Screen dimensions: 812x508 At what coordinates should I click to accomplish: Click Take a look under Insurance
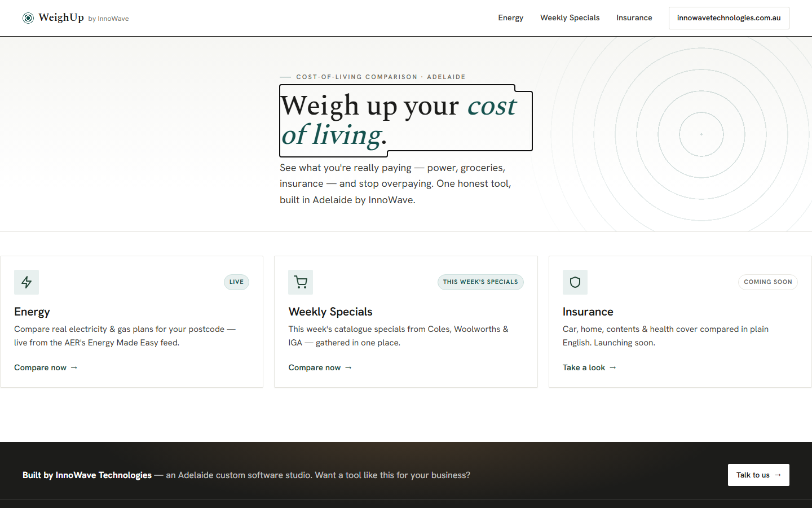point(589,367)
